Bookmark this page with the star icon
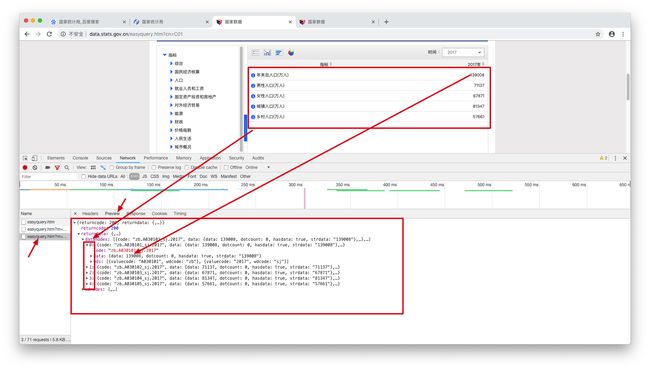This screenshot has height=370, width=650. (x=598, y=34)
